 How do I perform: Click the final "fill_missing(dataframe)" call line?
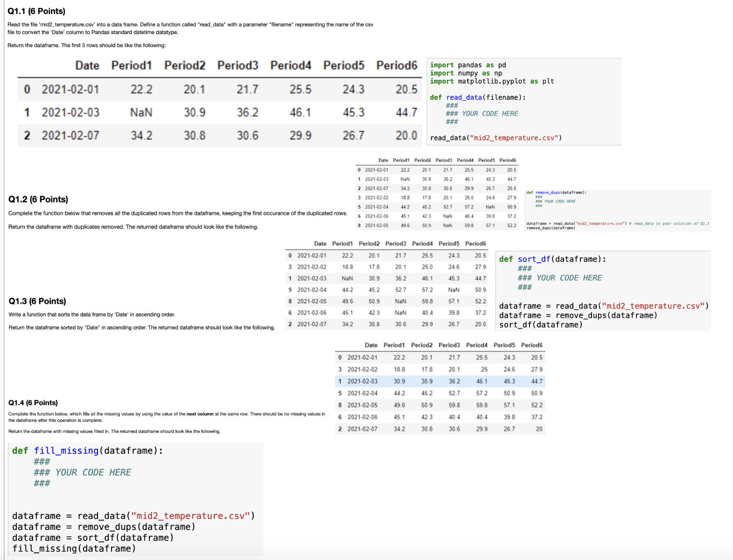pyautogui.click(x=74, y=548)
